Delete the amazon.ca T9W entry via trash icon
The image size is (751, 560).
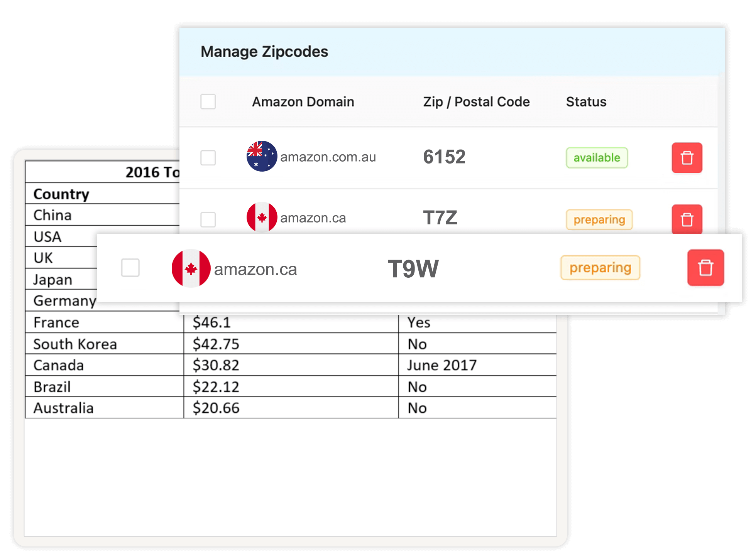tap(705, 268)
